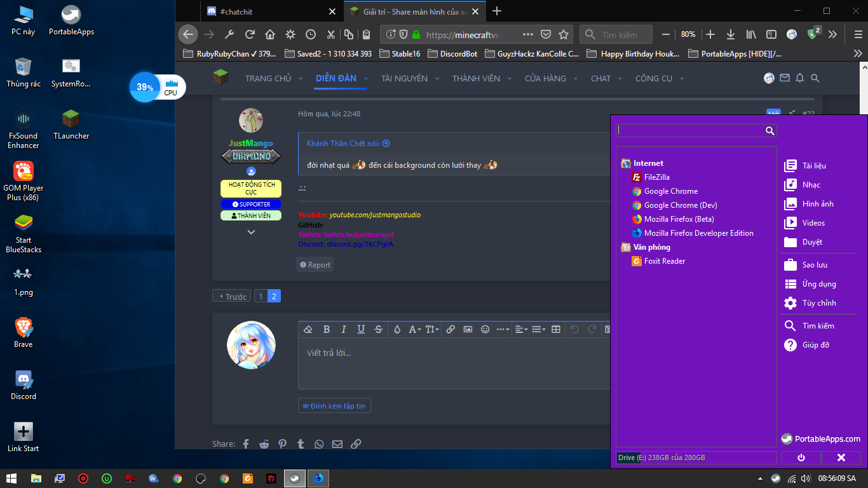Open the alignment dropdown in editor
Screen dimensions: 868x488
coord(521,329)
